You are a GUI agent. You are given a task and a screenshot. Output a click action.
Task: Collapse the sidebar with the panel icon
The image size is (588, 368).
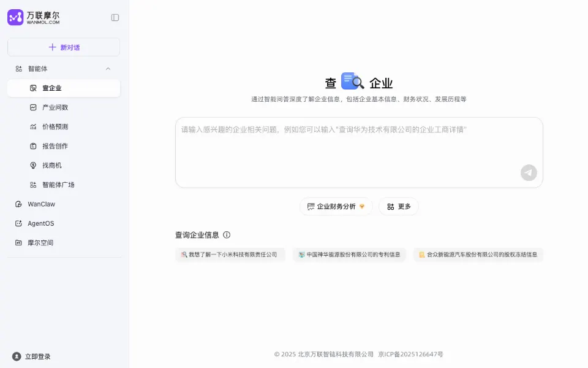pos(115,18)
